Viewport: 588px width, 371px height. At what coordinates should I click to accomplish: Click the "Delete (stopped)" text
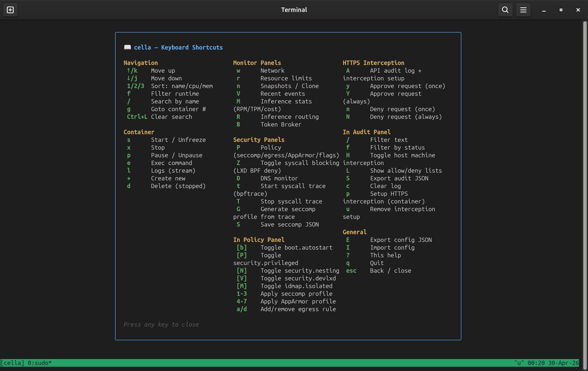click(x=178, y=186)
